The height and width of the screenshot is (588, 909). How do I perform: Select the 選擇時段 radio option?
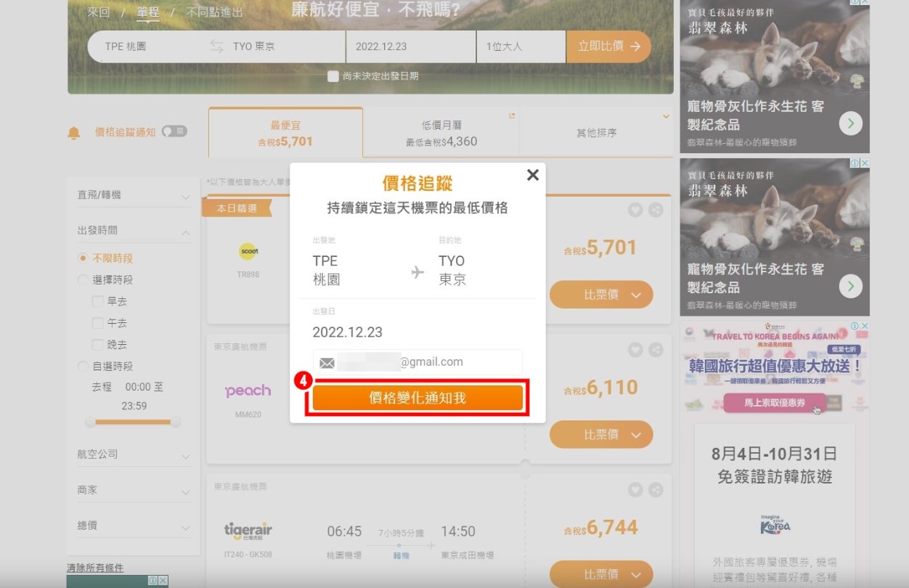pyautogui.click(x=83, y=279)
